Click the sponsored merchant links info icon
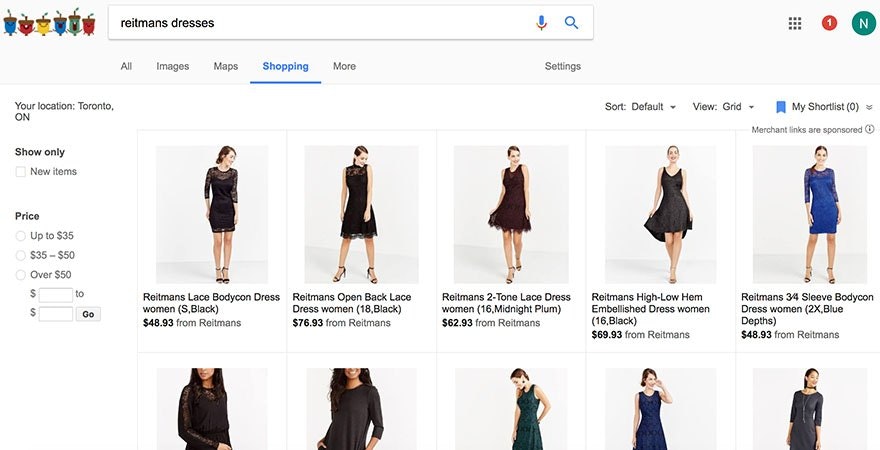The height and width of the screenshot is (450, 880). (869, 129)
